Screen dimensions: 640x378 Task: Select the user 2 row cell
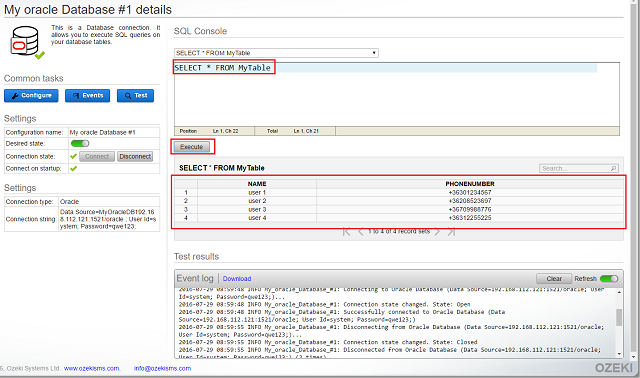pos(257,201)
